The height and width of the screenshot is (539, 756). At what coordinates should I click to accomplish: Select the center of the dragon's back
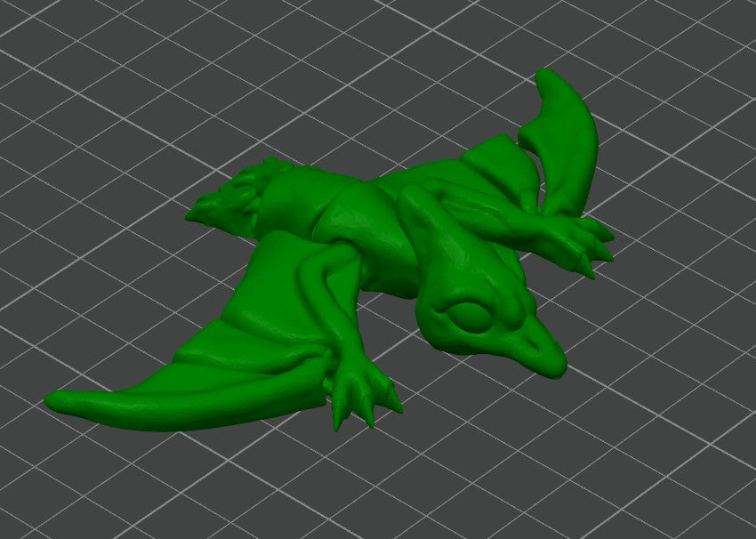point(356,213)
